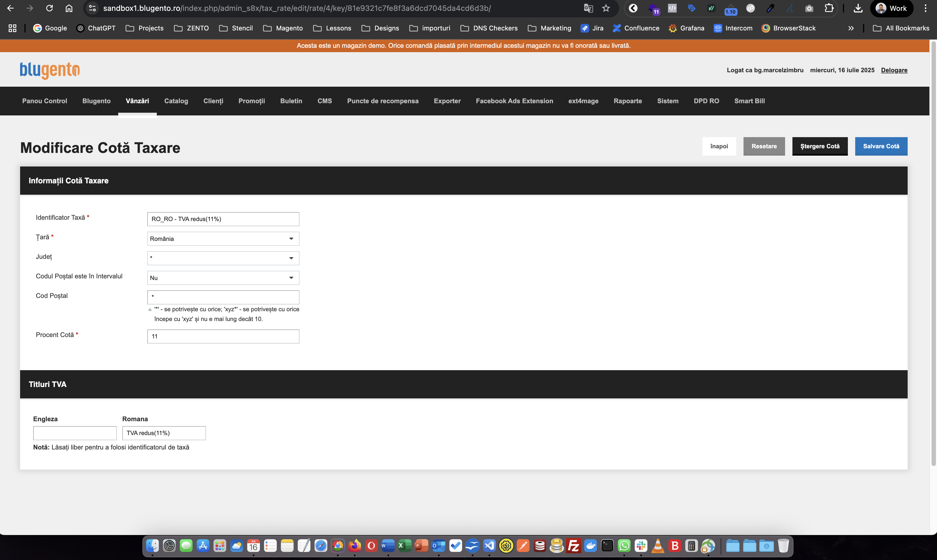Open the Magento bookmarks folder

coord(283,28)
